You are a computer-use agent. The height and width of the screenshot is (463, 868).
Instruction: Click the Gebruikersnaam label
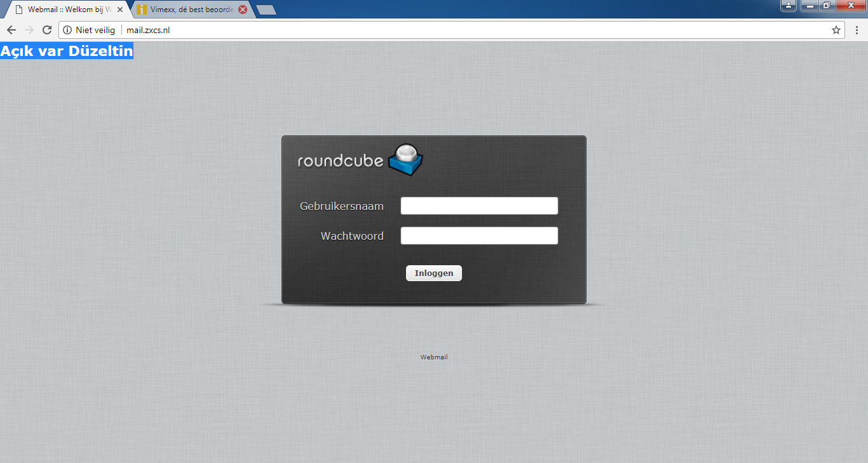click(x=342, y=206)
